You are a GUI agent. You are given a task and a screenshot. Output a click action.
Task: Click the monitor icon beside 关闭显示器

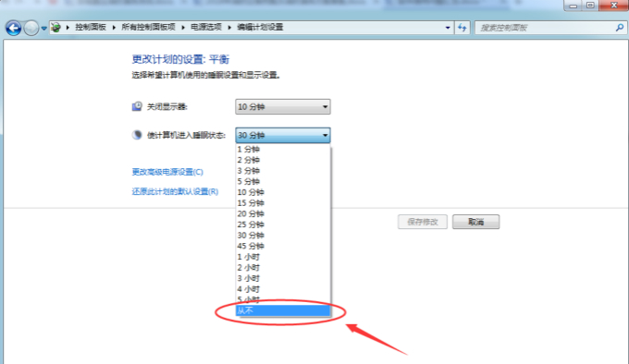click(137, 106)
